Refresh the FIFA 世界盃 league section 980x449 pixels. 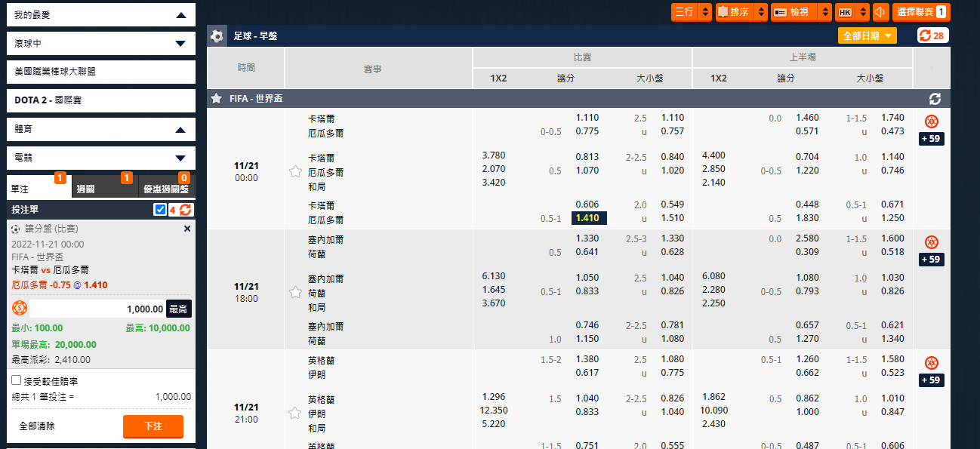tap(935, 99)
